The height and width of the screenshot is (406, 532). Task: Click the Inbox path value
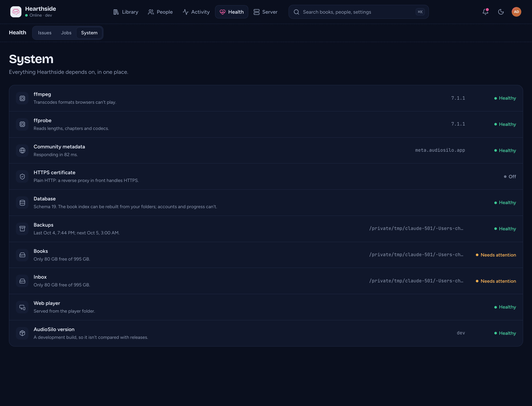pos(416,281)
